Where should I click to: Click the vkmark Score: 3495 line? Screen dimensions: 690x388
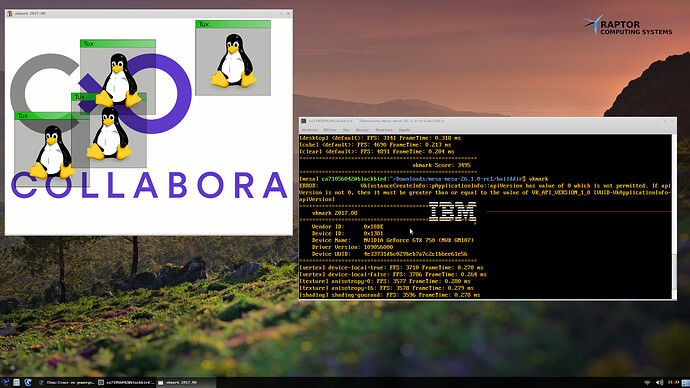click(x=441, y=165)
